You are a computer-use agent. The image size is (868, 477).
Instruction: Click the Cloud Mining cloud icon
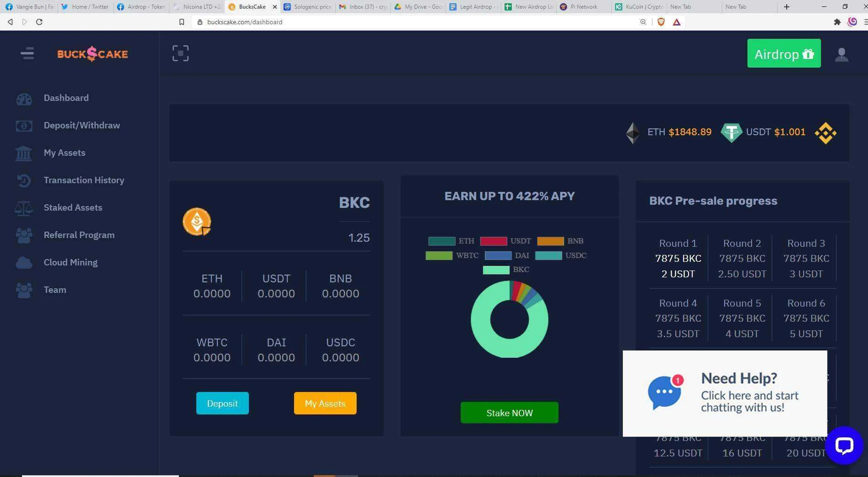pyautogui.click(x=24, y=263)
